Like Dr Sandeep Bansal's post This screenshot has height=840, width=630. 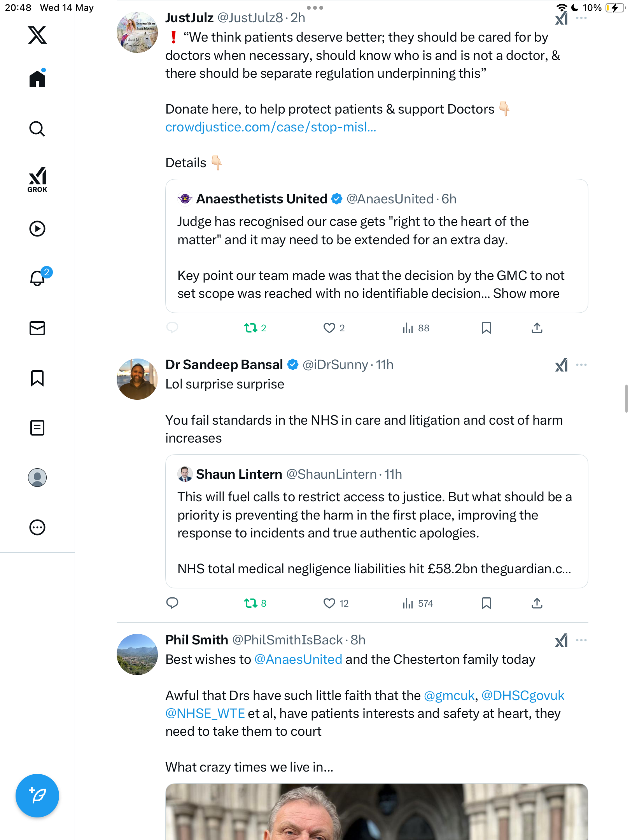tap(329, 603)
